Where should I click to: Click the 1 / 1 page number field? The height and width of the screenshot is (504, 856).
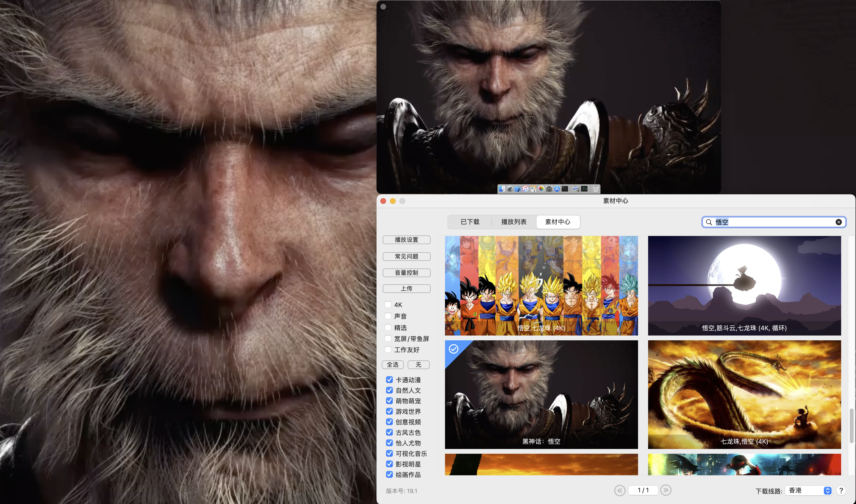click(643, 490)
